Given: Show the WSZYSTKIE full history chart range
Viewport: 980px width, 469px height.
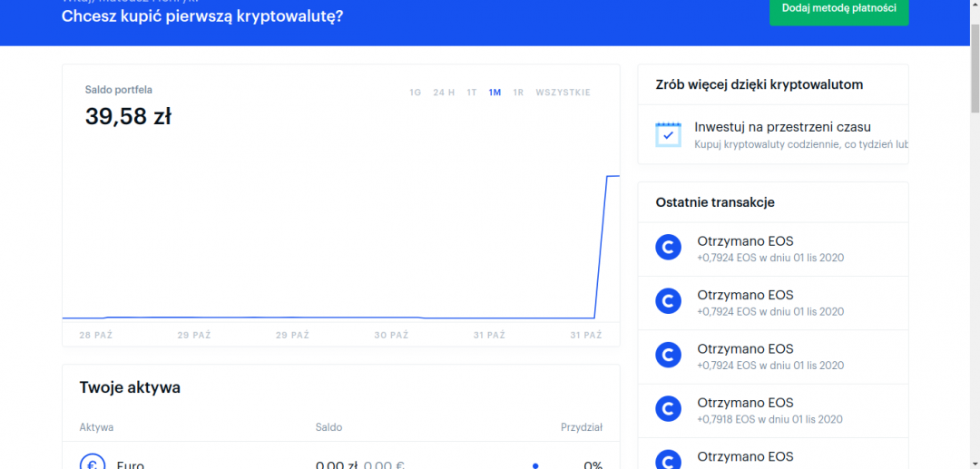Looking at the screenshot, I should [563, 93].
